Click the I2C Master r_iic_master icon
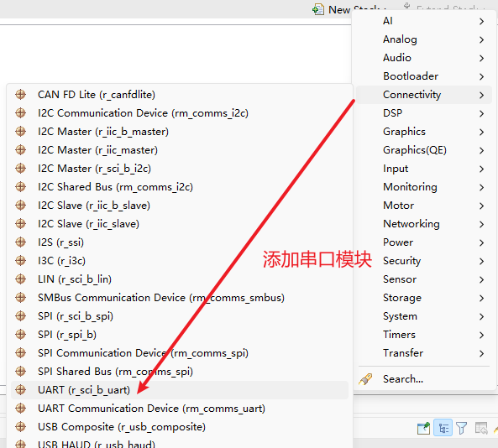 click(21, 150)
